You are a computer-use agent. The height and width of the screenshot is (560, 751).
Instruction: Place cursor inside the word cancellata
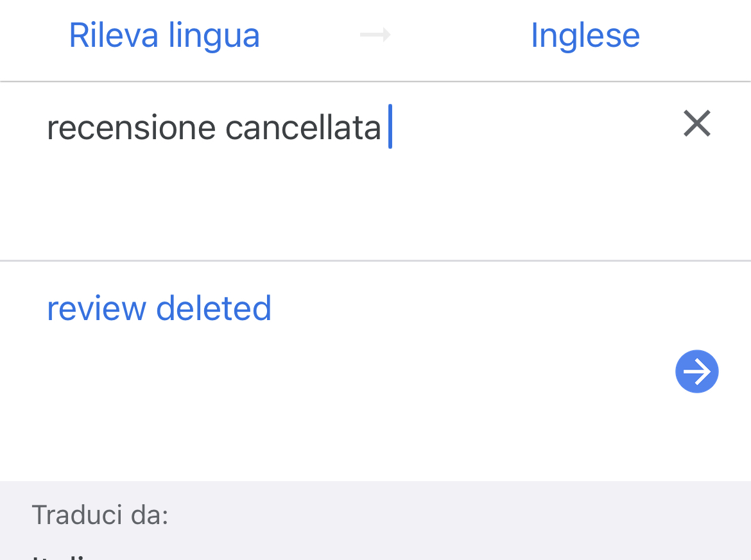303,128
